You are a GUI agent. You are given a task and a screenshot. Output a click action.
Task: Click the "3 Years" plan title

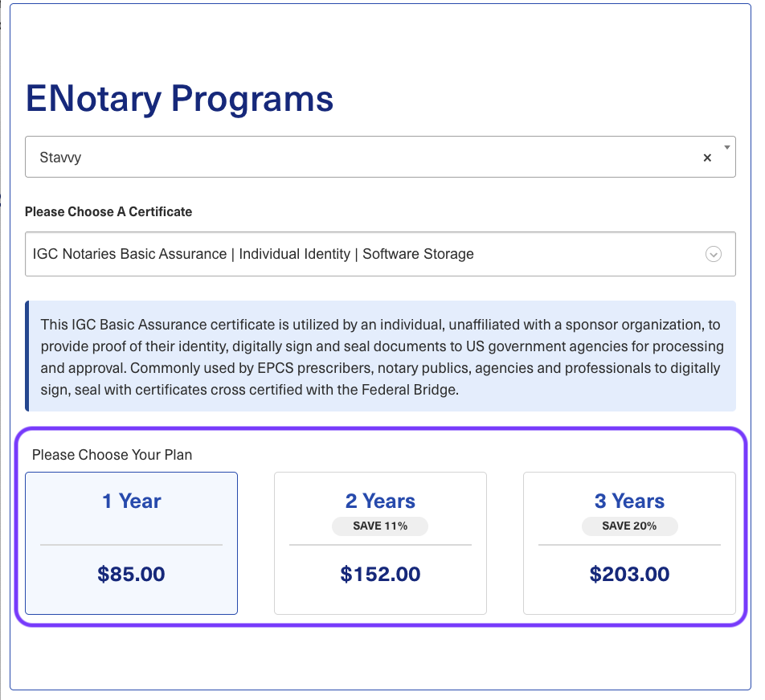pos(629,501)
